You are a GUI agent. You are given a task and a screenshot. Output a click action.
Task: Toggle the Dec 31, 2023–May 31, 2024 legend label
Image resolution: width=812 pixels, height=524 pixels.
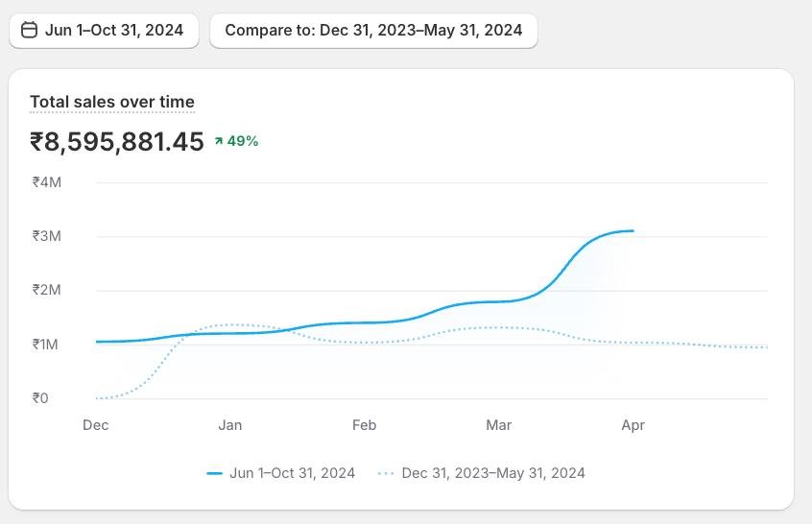click(x=493, y=473)
